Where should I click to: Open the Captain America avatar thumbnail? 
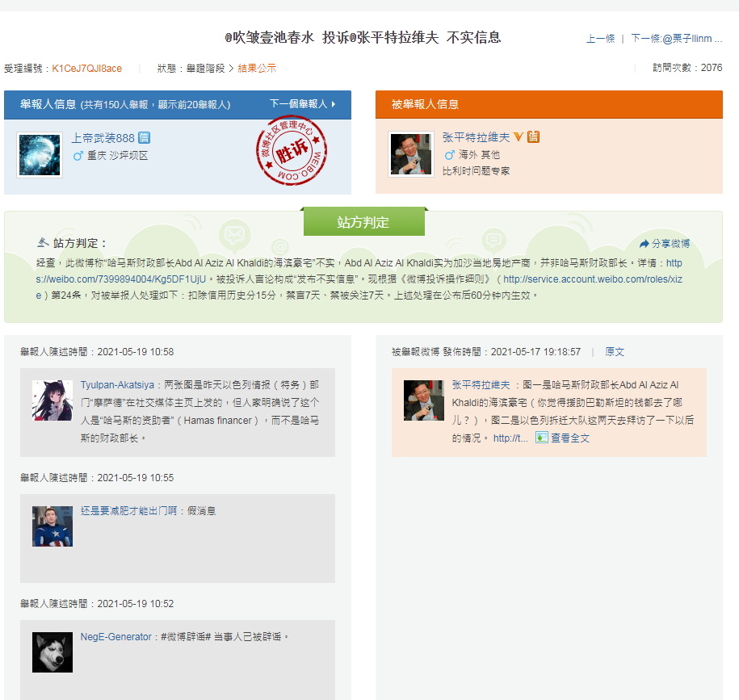click(x=52, y=526)
